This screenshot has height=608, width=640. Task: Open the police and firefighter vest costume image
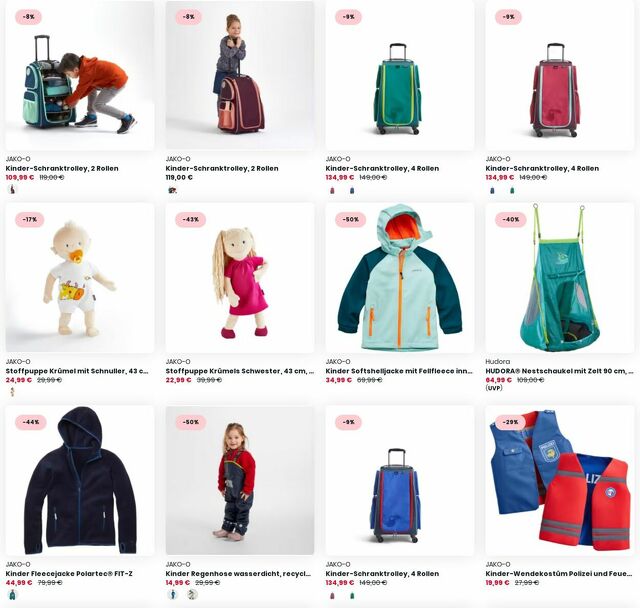click(x=560, y=480)
